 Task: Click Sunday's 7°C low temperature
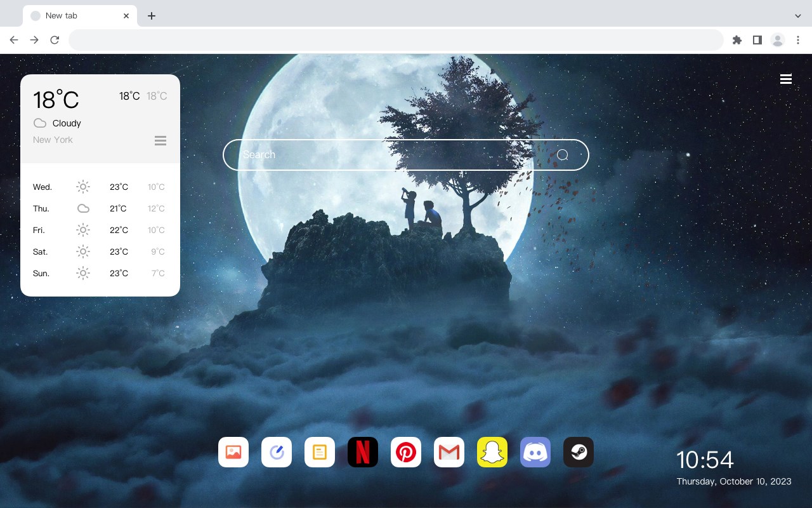pos(158,273)
